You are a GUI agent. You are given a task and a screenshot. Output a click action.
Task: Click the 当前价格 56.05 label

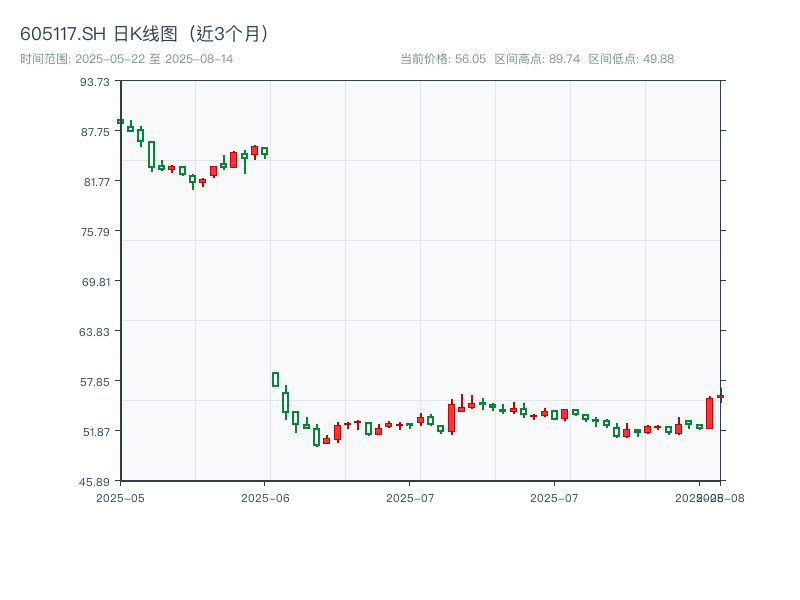pos(442,59)
